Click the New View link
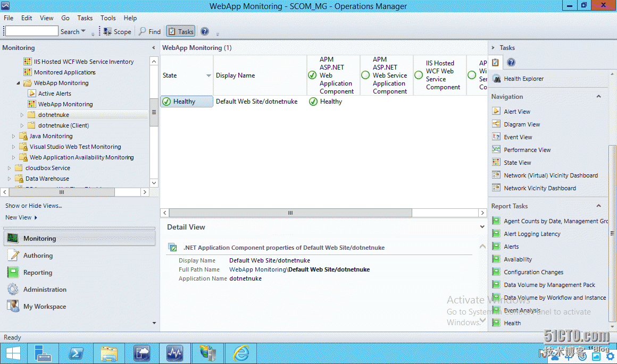 point(19,217)
